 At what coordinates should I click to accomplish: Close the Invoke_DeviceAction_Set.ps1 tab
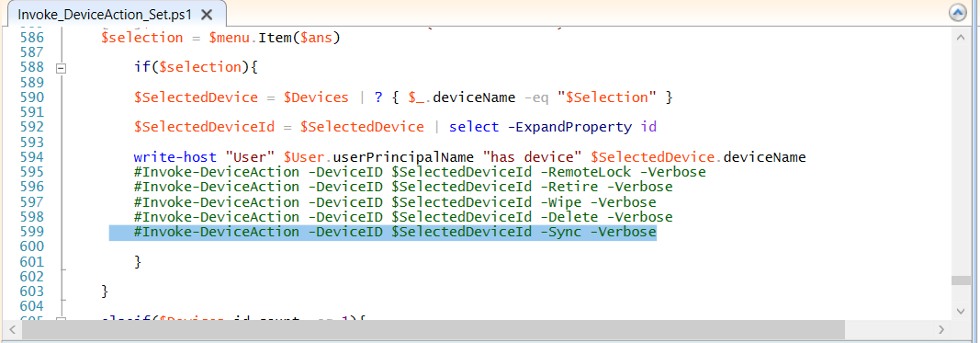click(x=207, y=15)
